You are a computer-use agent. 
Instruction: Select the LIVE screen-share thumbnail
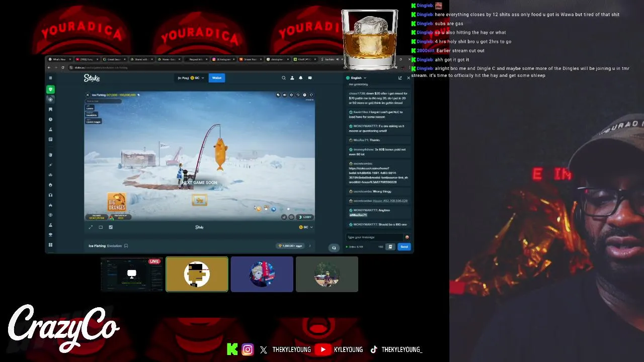point(132,275)
